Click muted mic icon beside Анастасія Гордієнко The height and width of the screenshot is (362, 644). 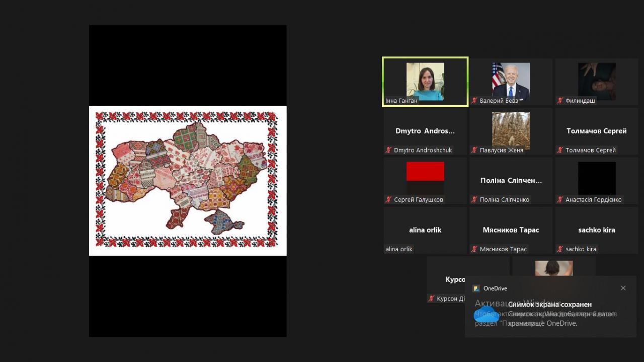click(x=559, y=199)
